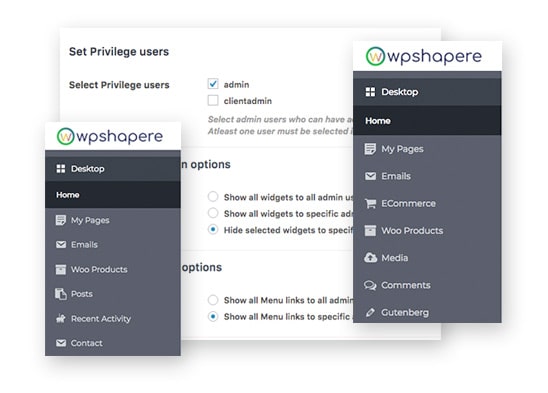
Task: Open Desktop menu label in left sidebar
Action: (x=87, y=169)
